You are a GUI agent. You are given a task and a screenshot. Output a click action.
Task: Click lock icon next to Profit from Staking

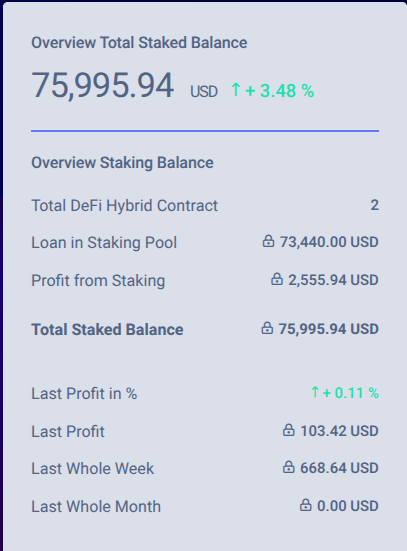277,279
